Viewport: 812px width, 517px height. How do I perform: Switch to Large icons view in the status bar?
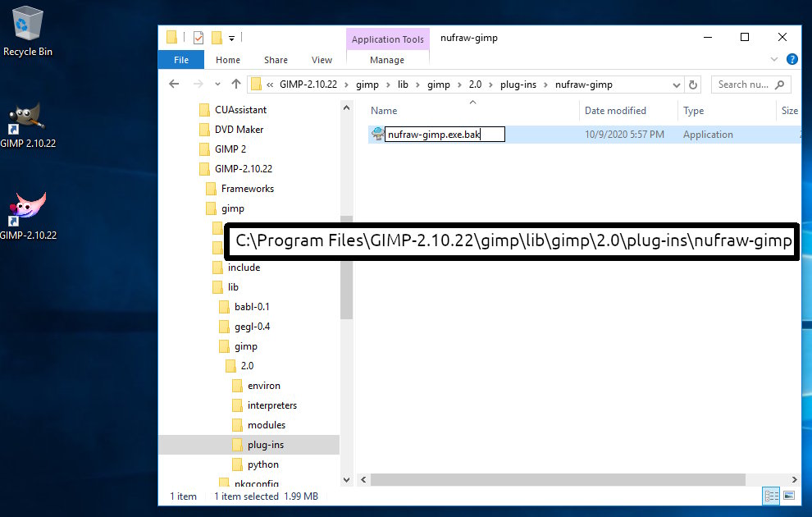[789, 496]
